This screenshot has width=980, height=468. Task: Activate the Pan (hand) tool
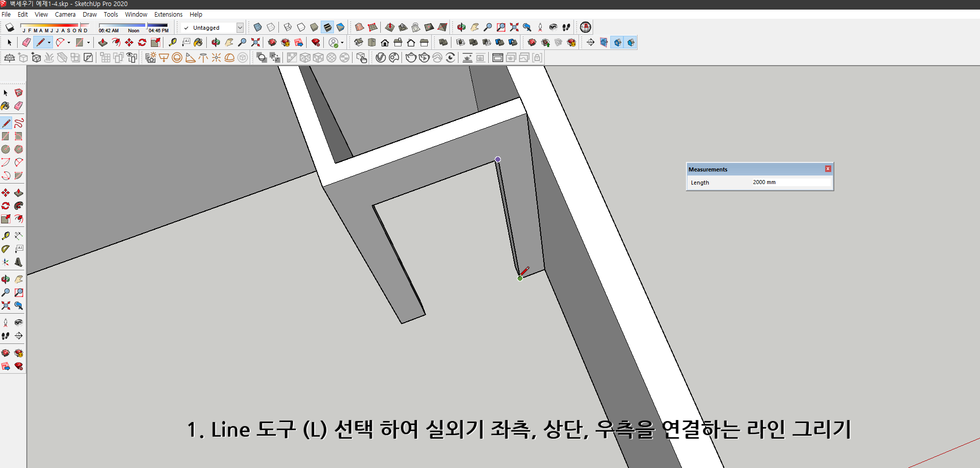coord(228,42)
